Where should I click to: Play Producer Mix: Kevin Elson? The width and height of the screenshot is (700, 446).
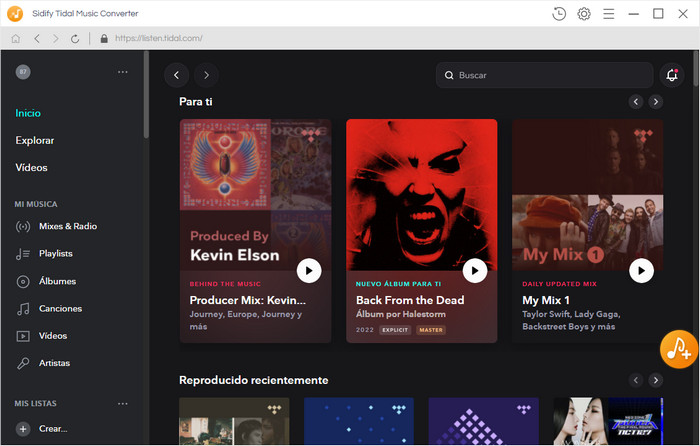tap(309, 271)
